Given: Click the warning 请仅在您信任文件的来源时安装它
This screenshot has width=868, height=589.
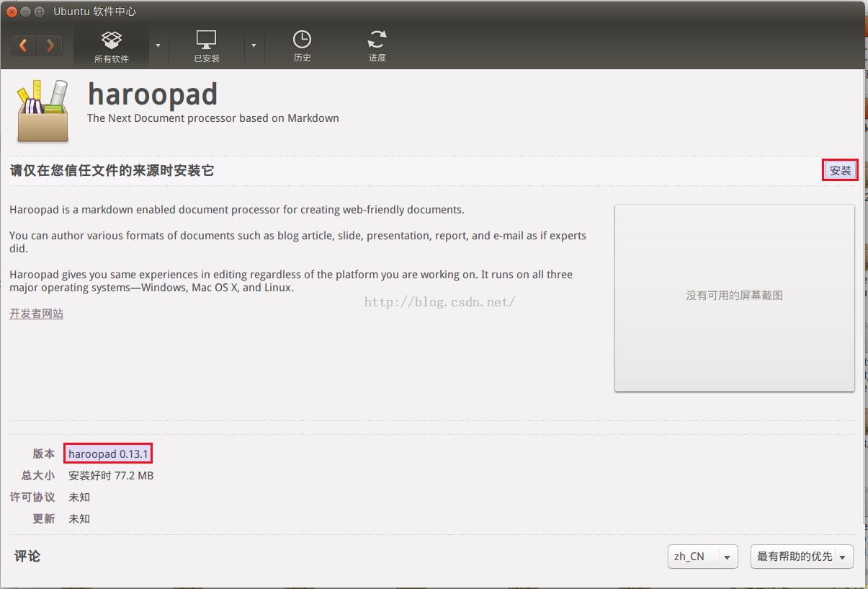Looking at the screenshot, I should click(x=112, y=170).
